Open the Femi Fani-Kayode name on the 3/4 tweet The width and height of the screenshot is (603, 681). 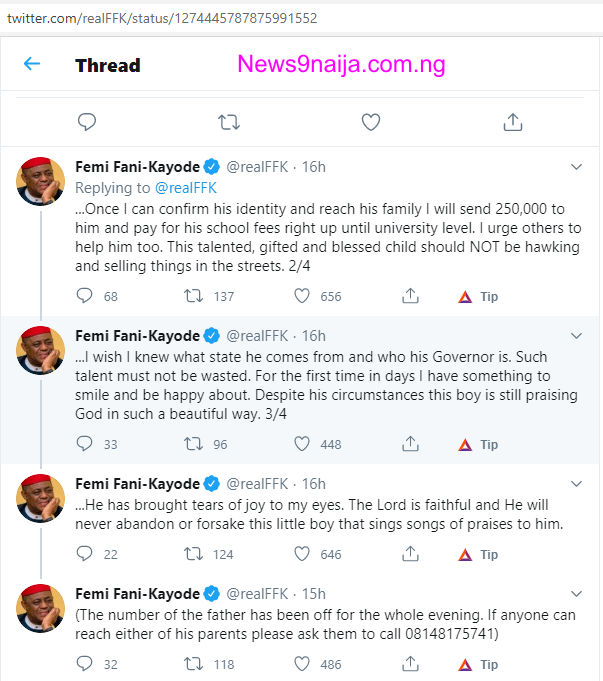tap(137, 336)
